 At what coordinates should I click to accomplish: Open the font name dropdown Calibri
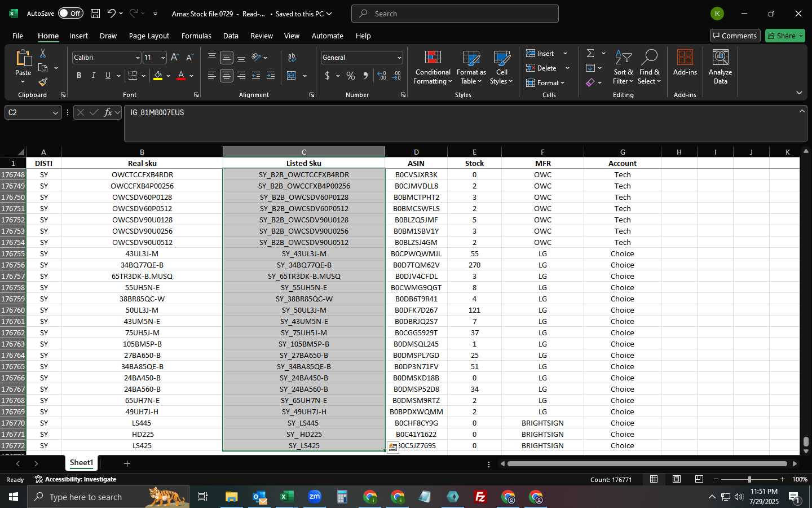pyautogui.click(x=137, y=58)
